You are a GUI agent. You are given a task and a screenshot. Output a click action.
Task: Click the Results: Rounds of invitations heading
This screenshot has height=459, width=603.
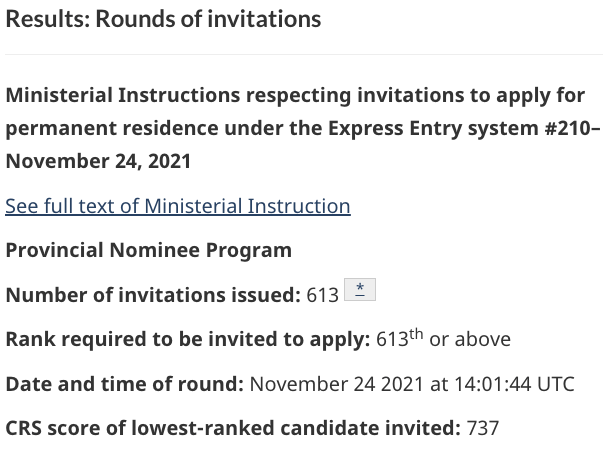coord(163,19)
